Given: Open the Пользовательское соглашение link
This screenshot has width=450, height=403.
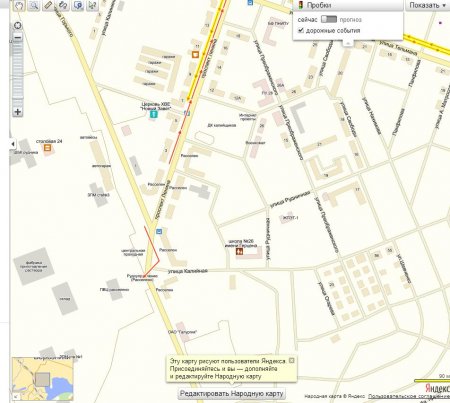Looking at the screenshot, I should (409, 396).
